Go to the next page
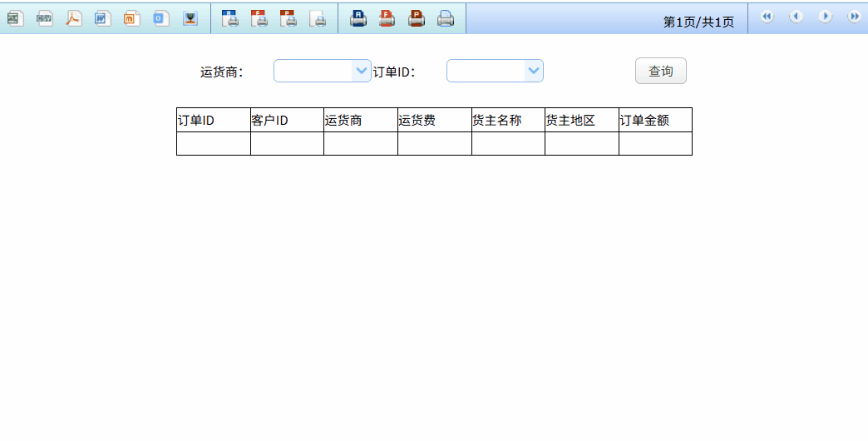The width and height of the screenshot is (868, 441). click(x=825, y=17)
